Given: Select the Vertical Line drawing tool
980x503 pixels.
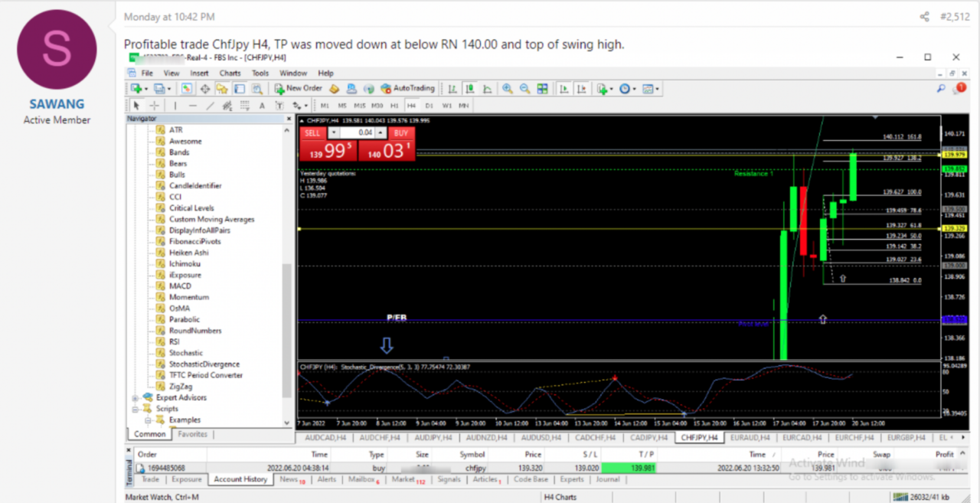Looking at the screenshot, I should [x=175, y=105].
